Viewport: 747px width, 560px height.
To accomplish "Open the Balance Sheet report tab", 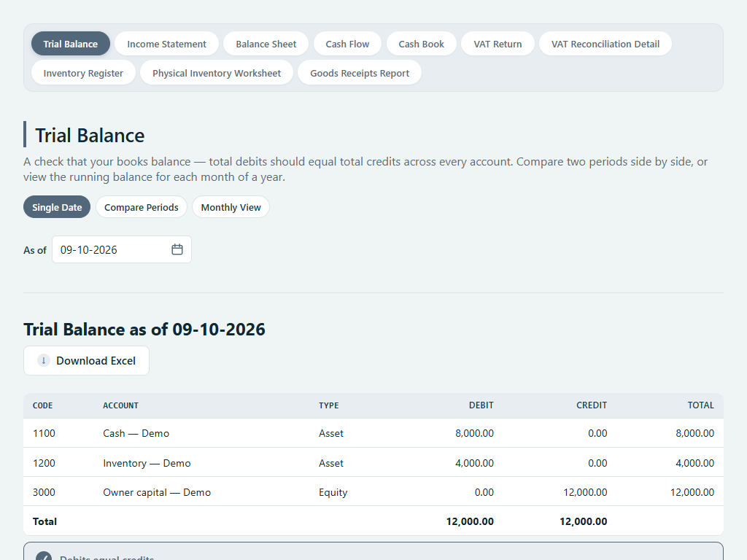I will click(266, 44).
